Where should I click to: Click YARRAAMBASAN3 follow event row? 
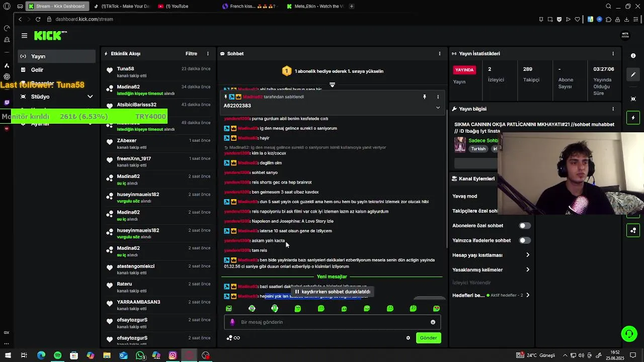pyautogui.click(x=158, y=305)
